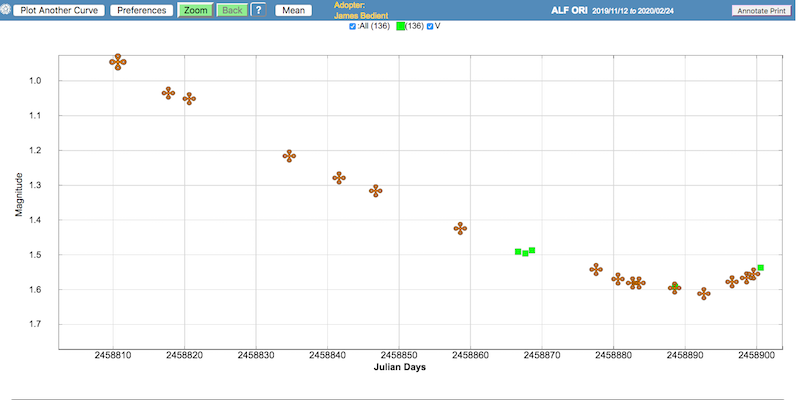This screenshot has height=400, width=800.
Task: Click the middle green square data marker
Action: [525, 253]
